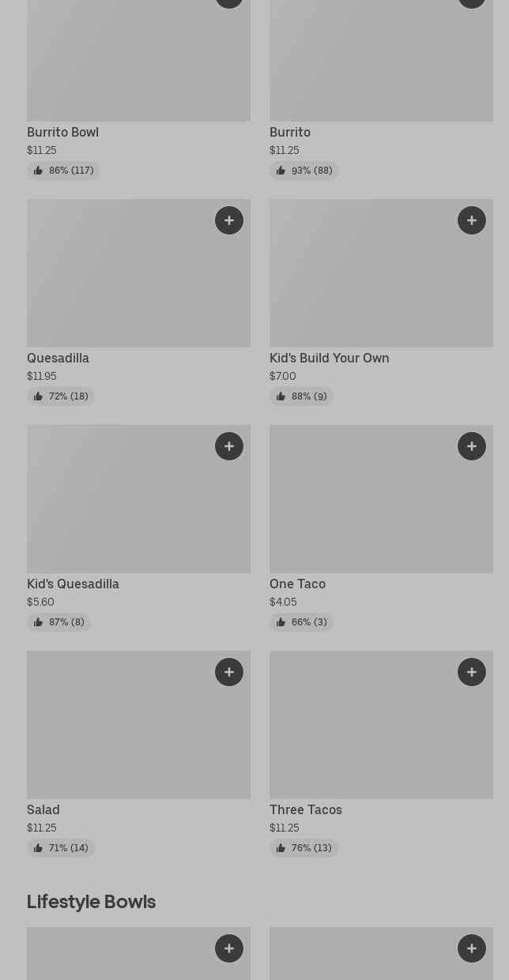Open the Burrito Bowl item title
The image size is (509, 980).
[62, 132]
